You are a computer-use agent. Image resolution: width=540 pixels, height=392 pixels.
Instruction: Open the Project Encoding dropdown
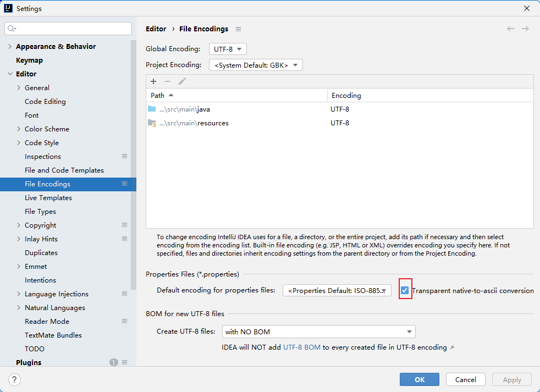[256, 65]
